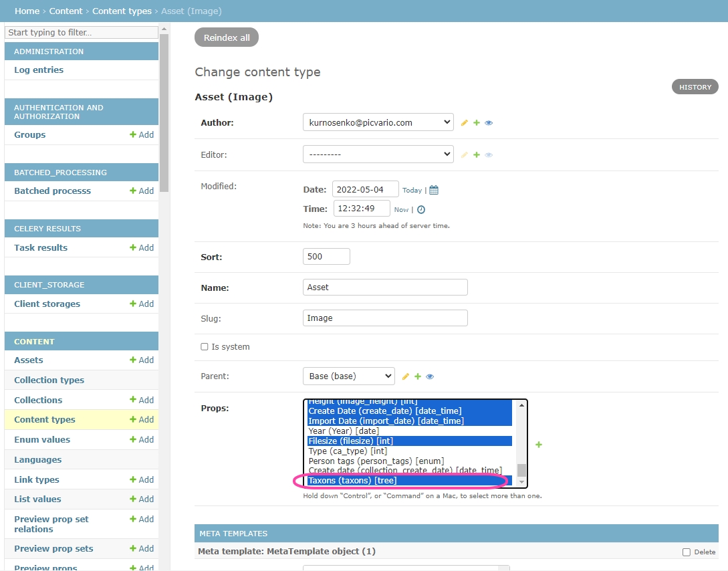Open Groups in sidebar
The image size is (728, 571).
point(29,134)
